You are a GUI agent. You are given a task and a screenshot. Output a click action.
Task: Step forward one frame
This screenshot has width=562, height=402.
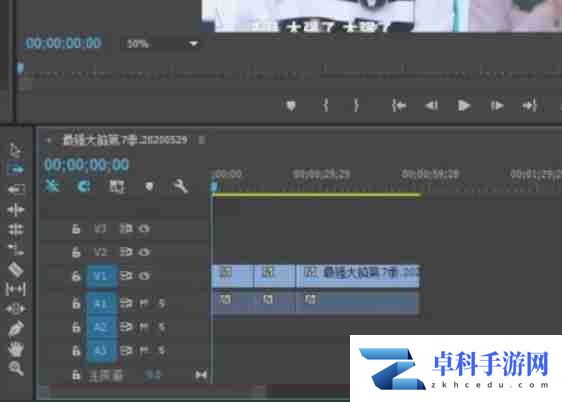(x=497, y=106)
